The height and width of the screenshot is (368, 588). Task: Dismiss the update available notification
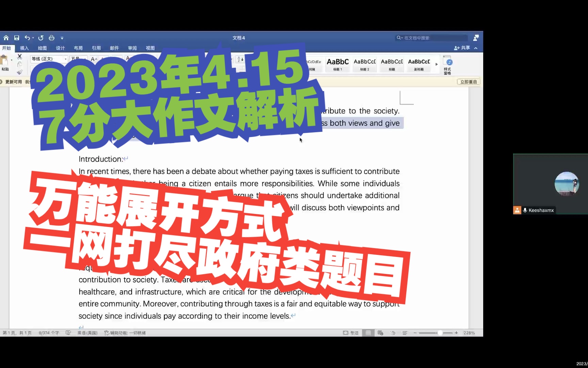point(1,82)
